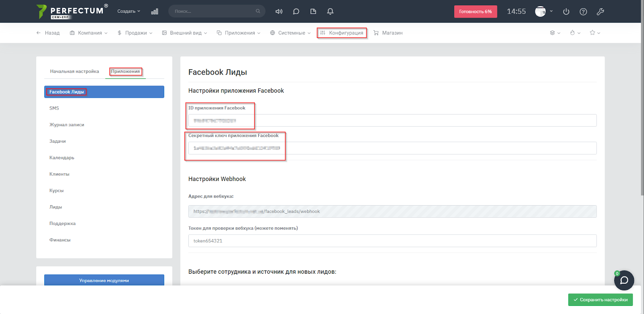The height and width of the screenshot is (314, 644).
Task: Click the Готовность 6% button
Action: coord(476,12)
